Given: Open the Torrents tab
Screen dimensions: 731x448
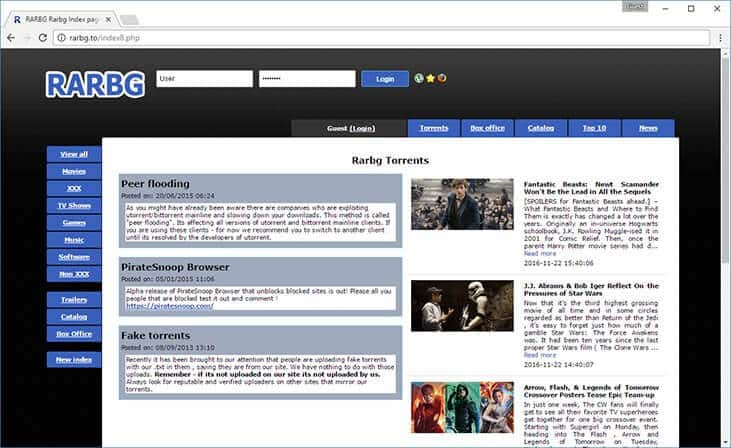Looking at the screenshot, I should (434, 128).
